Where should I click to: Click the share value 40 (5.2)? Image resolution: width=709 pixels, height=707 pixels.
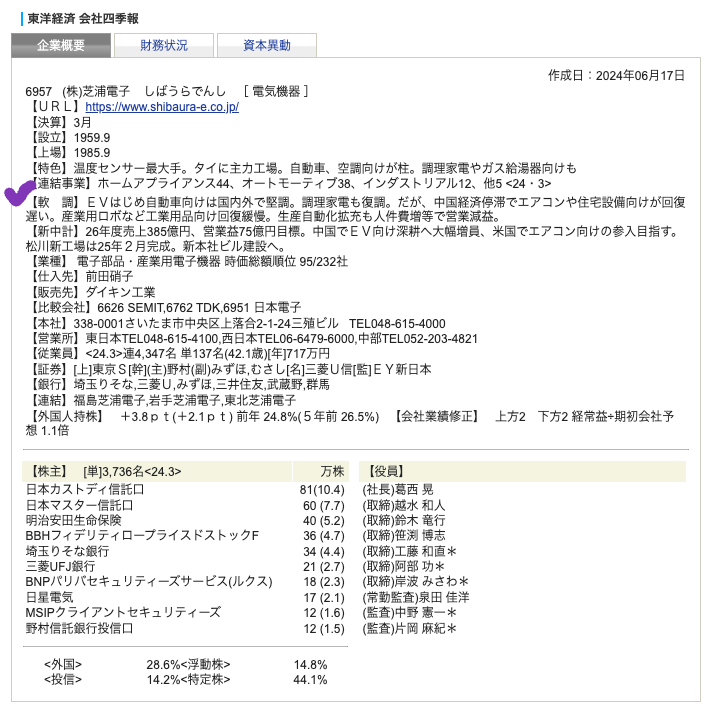click(324, 521)
